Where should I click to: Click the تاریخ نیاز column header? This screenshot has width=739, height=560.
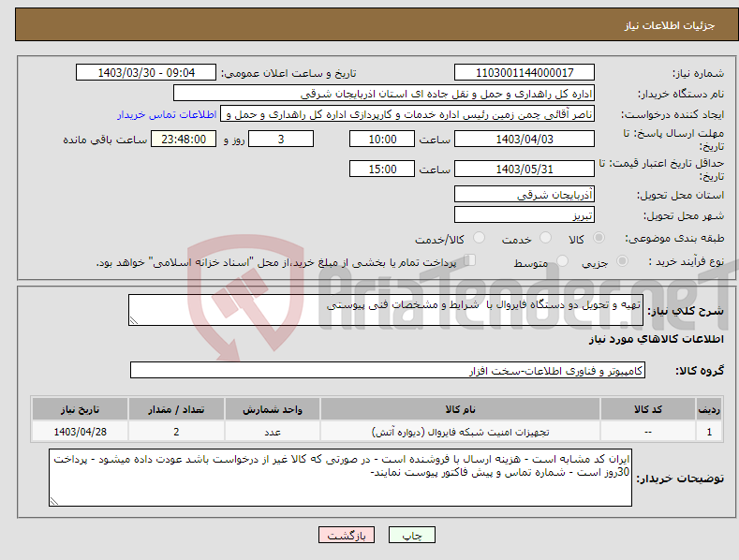80,409
